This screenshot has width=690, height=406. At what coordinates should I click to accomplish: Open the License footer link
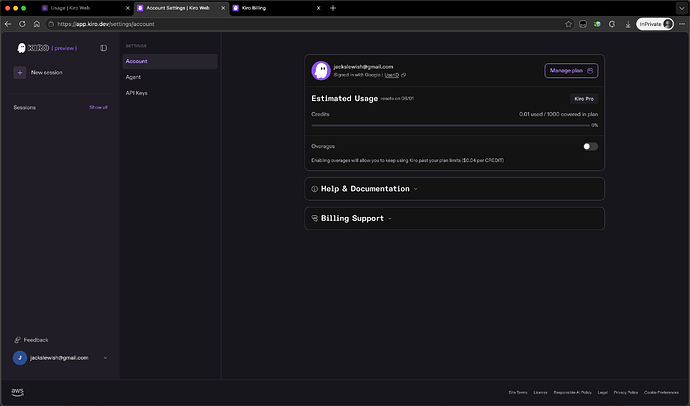(x=540, y=392)
